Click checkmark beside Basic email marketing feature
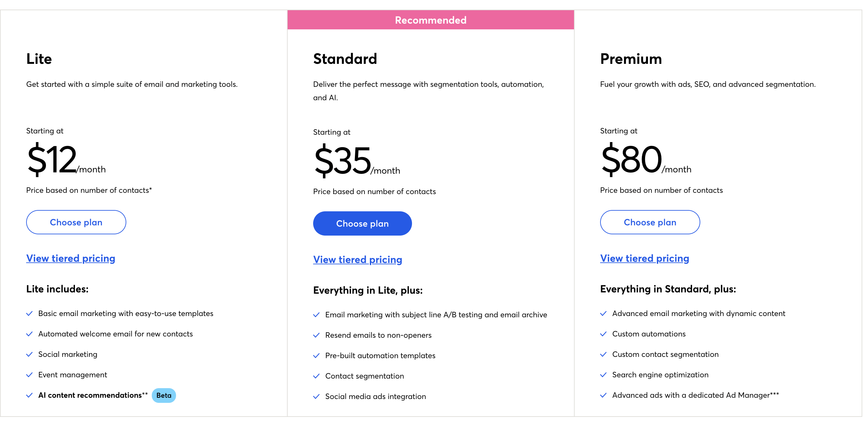Screen dimensions: 868x422 pos(30,314)
